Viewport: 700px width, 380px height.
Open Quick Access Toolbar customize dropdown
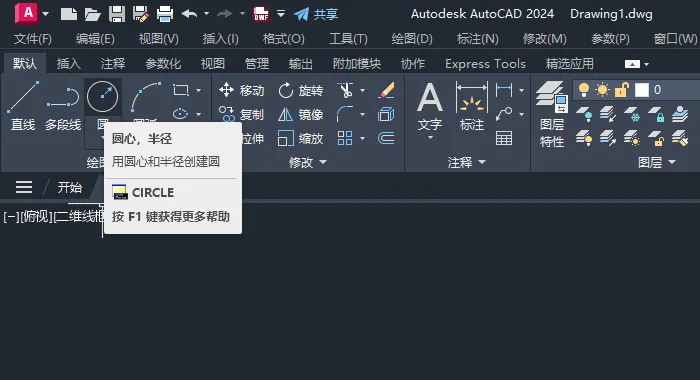[x=281, y=14]
